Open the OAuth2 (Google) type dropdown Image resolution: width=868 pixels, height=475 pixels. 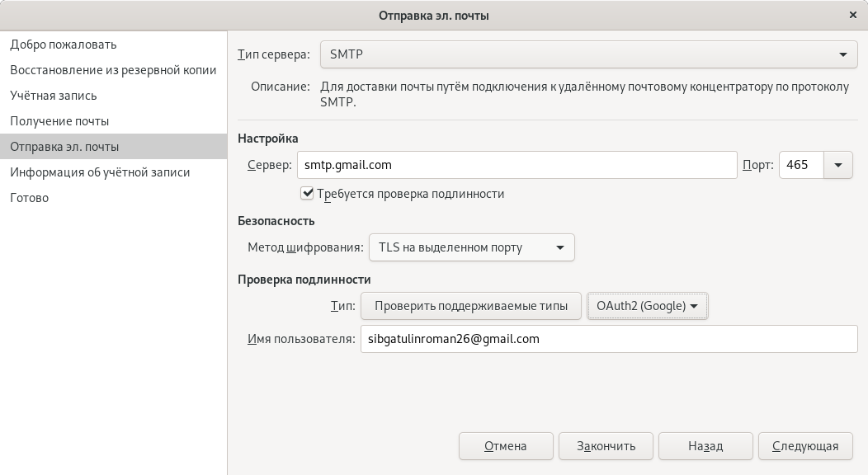coord(647,306)
